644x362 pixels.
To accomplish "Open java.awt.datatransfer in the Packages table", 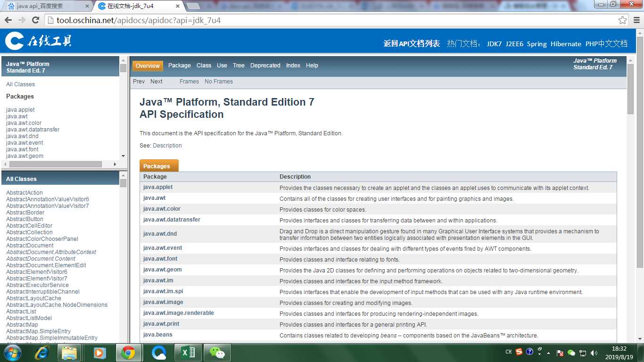I will tap(172, 220).
